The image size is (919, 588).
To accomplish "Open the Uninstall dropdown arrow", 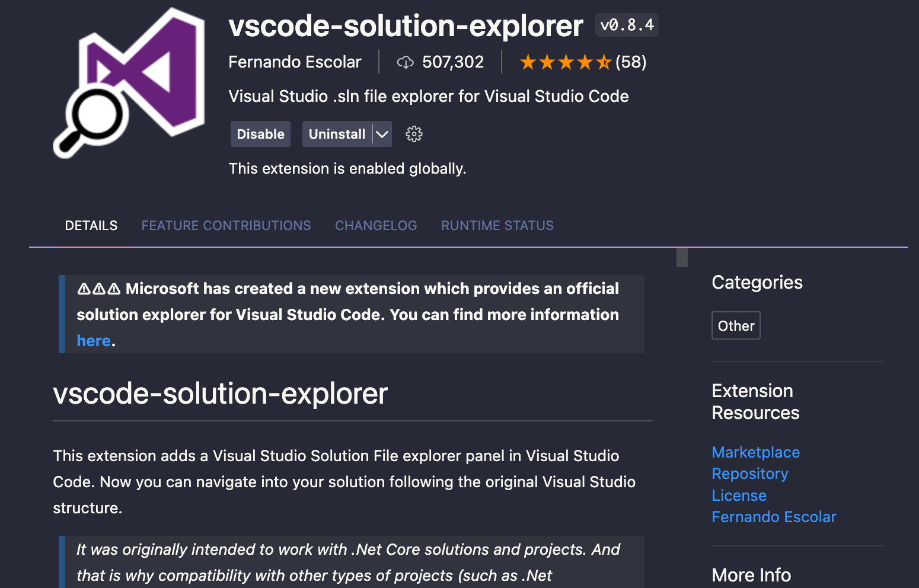I will click(382, 134).
